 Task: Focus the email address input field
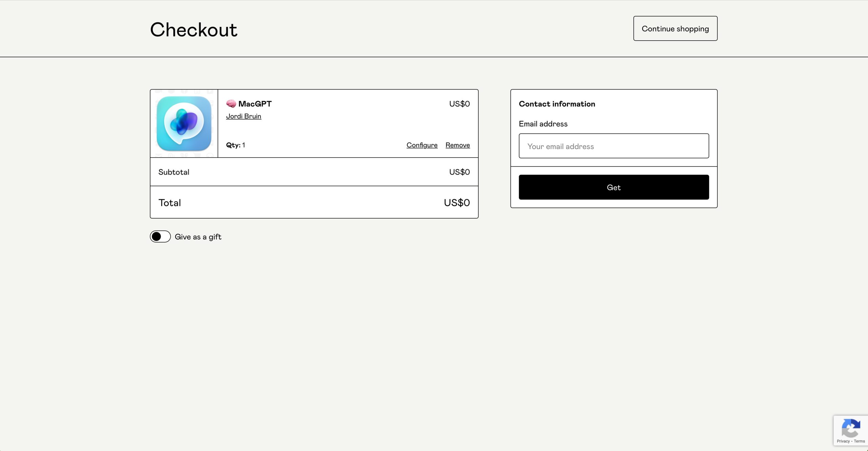[x=614, y=146]
